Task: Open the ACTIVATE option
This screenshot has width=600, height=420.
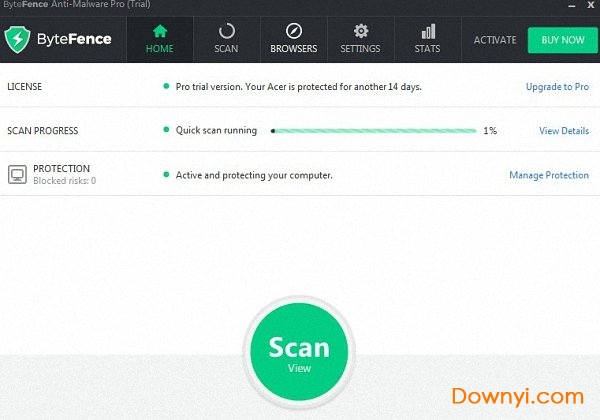Action: click(495, 40)
